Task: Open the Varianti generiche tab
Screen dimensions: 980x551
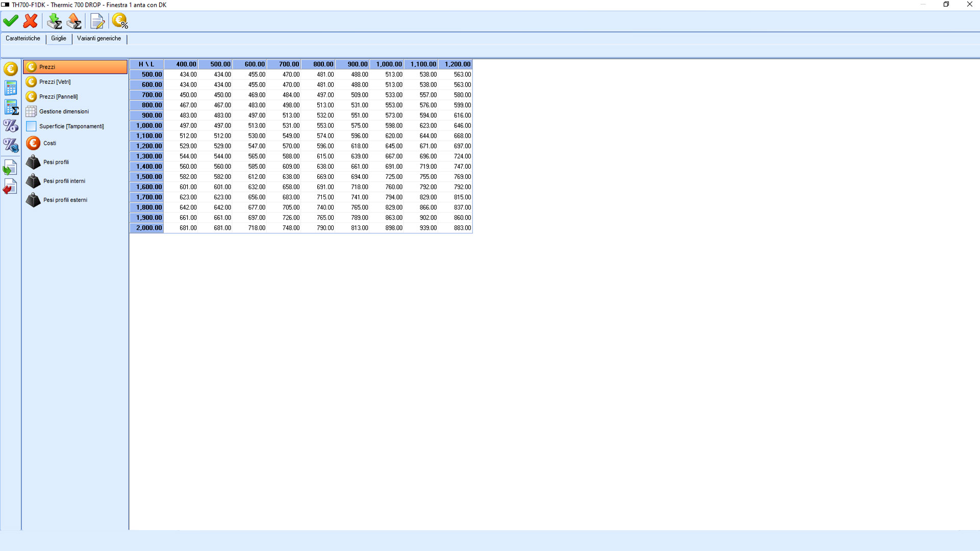Action: 99,39
